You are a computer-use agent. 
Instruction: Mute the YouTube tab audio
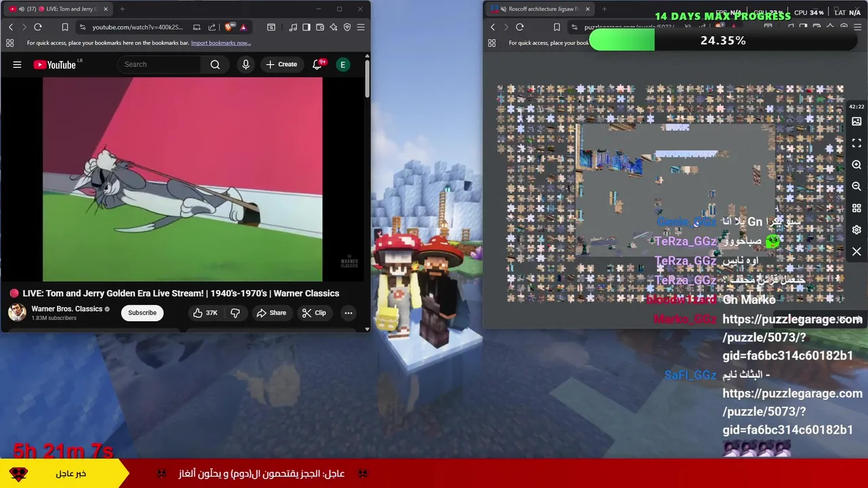coord(21,9)
